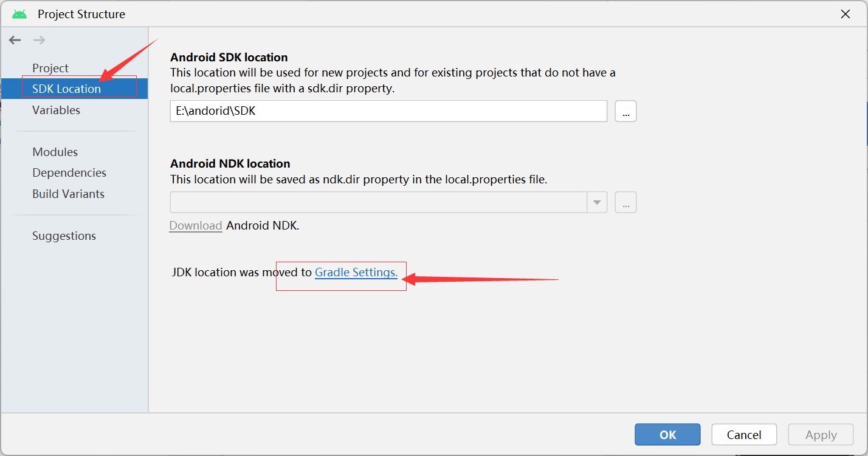Open the Gradle Settings link

(356, 272)
